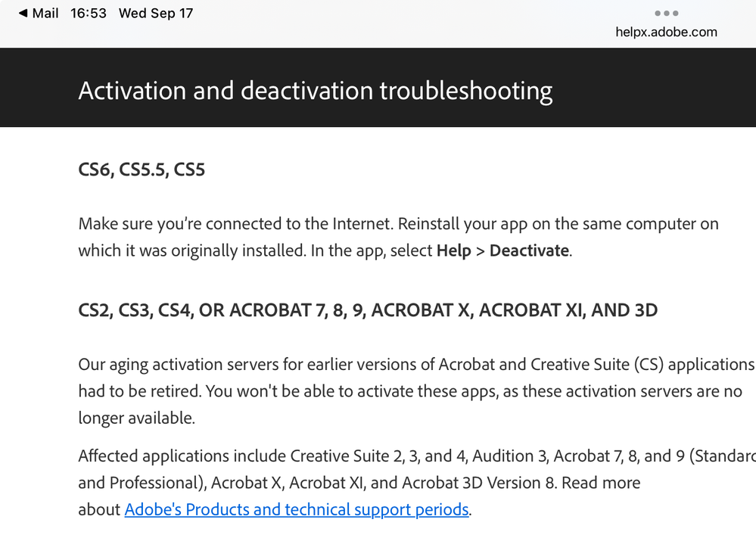Click the bold Help text
Image resolution: width=756 pixels, height=538 pixels.
click(x=454, y=250)
